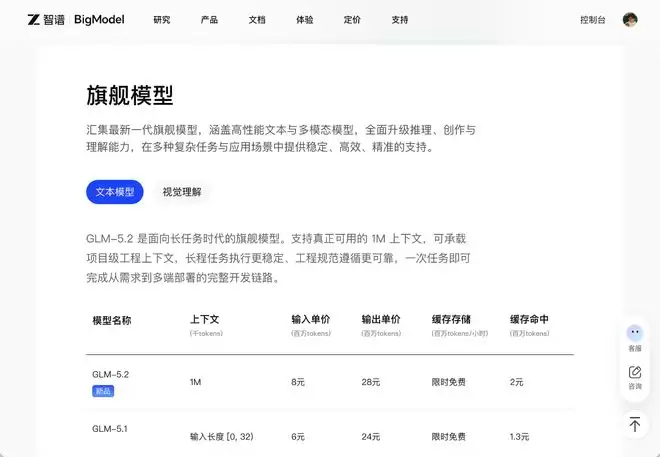Screen dimensions: 660x457
Task: Switch to the 视觉理解 tab
Action: 182,192
